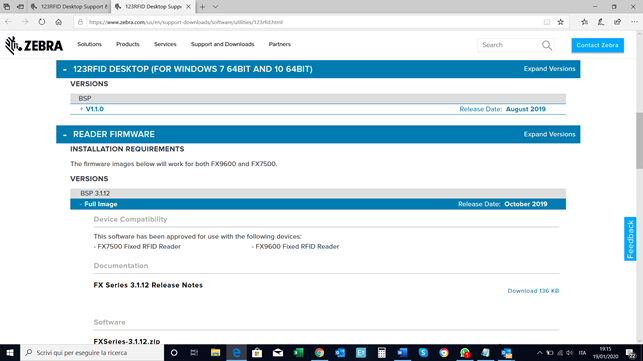This screenshot has width=643, height=361.
Task: Collapse the 123RFID Desktop section
Action: coord(65,69)
